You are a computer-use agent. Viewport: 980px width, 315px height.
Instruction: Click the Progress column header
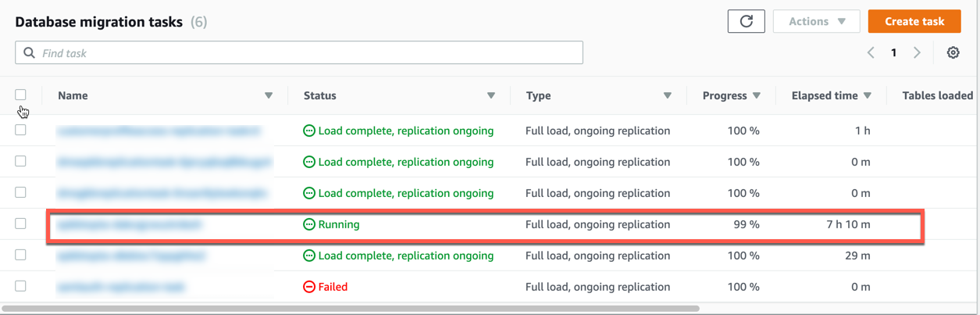click(725, 95)
